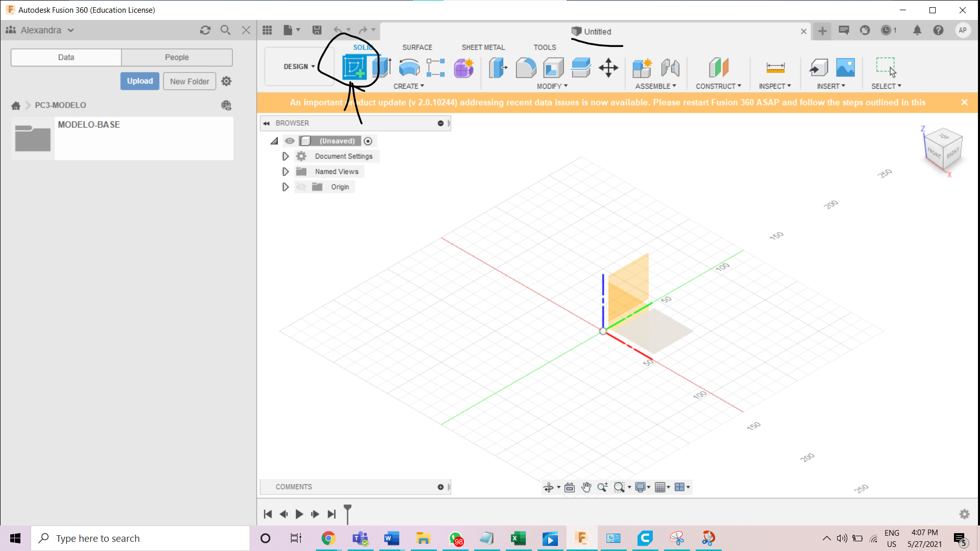Select the Shell tool icon
Screen dimensions: 980x551
click(x=553, y=67)
